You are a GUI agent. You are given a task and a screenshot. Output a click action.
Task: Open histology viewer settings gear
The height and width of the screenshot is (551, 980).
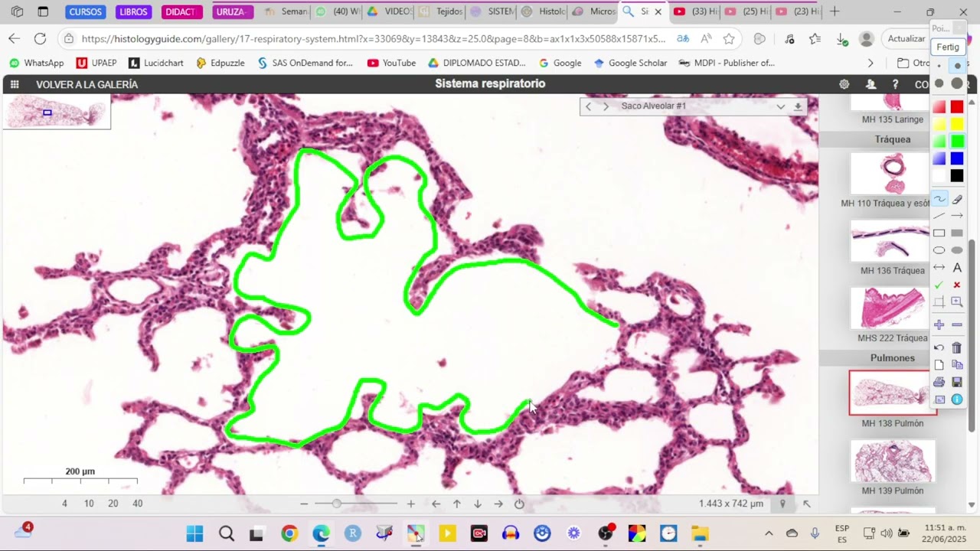844,84
